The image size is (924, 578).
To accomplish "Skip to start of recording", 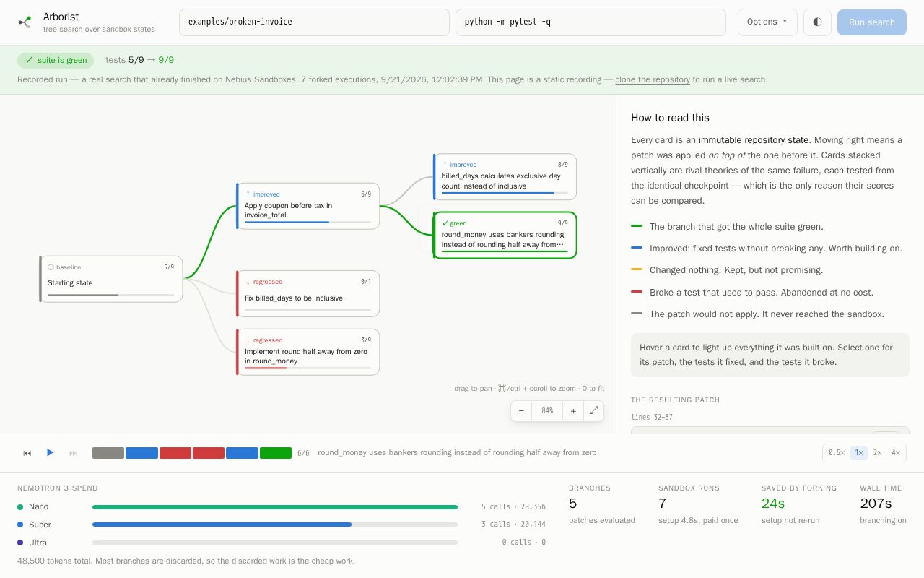I will pos(27,453).
